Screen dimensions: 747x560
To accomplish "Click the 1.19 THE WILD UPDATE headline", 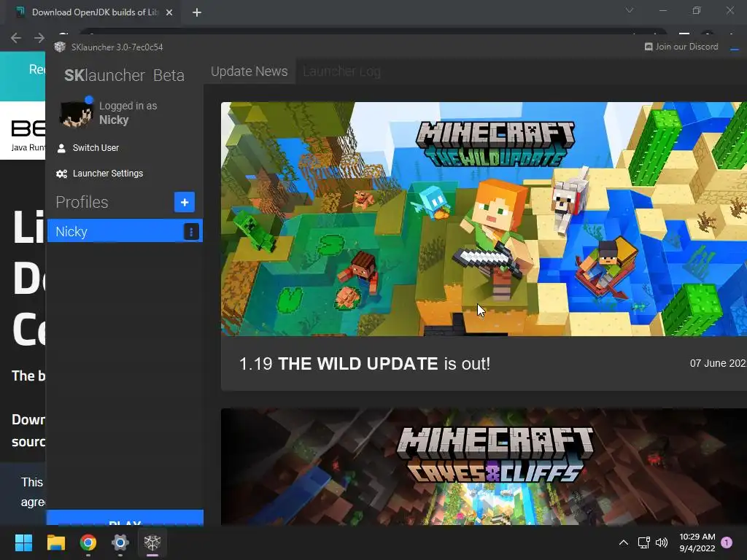I will [365, 364].
